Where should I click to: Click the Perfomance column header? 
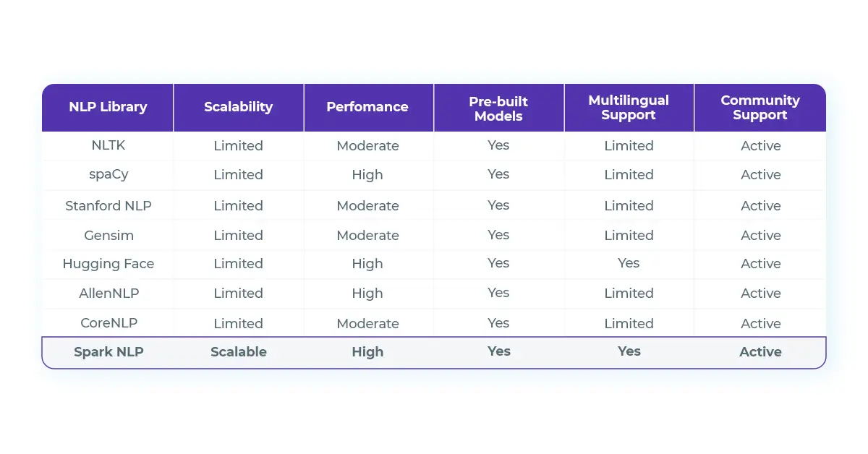(367, 107)
